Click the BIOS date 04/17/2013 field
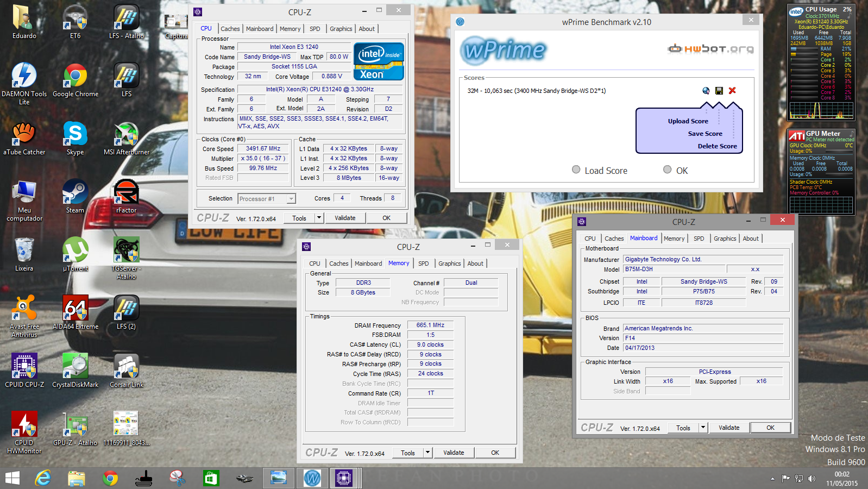868x489 pixels. click(x=703, y=348)
